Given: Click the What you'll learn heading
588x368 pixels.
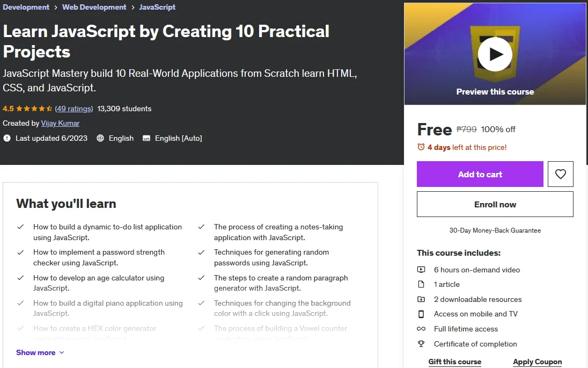Looking at the screenshot, I should 66,204.
